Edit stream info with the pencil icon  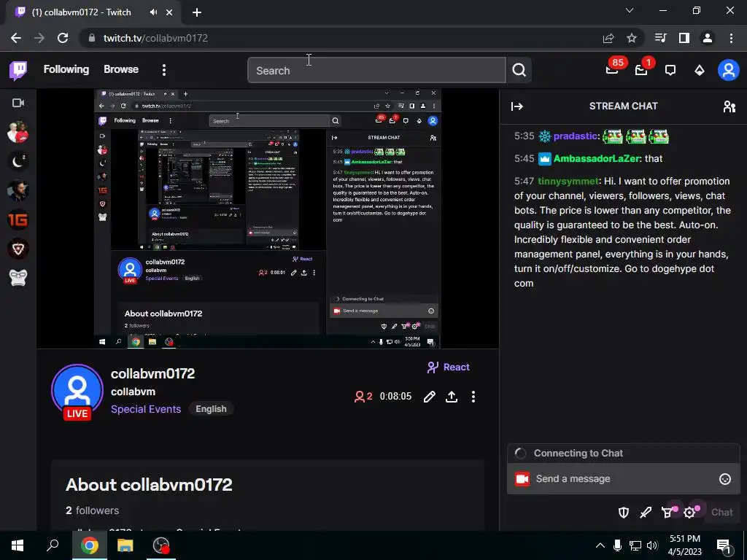click(x=429, y=397)
